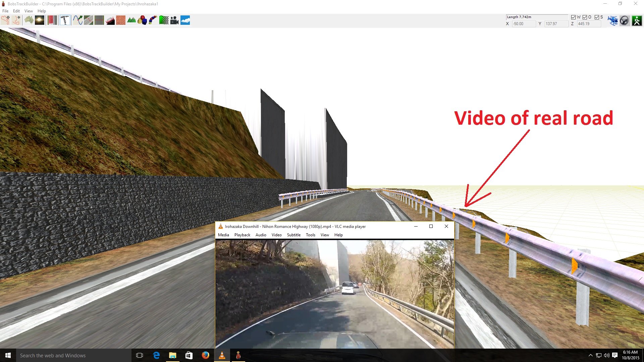Close the VLC media player window
Image resolution: width=644 pixels, height=362 pixels.
click(446, 226)
